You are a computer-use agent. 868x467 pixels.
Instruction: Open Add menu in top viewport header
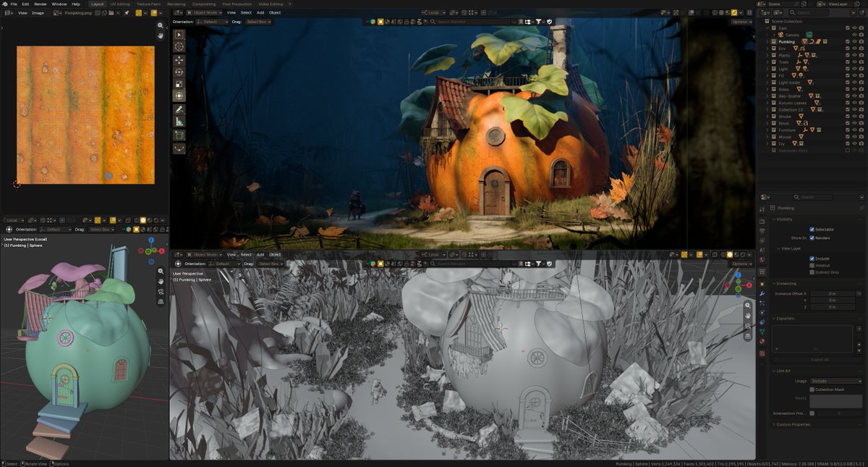pos(260,12)
